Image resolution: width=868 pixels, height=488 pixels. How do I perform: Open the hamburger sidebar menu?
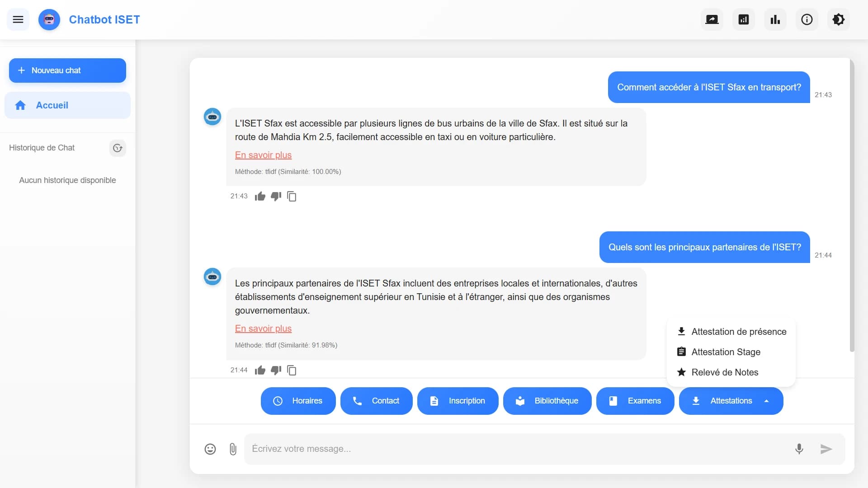(18, 19)
